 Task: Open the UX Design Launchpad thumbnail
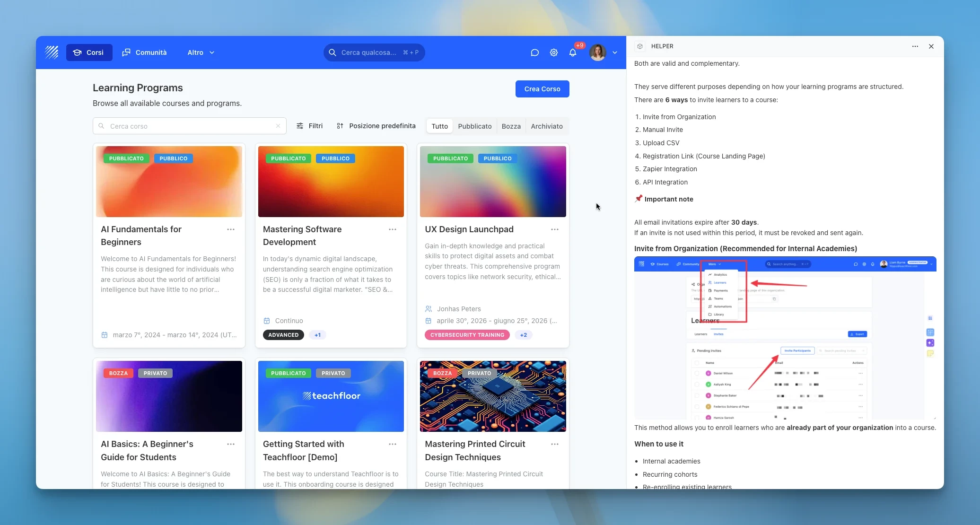point(493,182)
